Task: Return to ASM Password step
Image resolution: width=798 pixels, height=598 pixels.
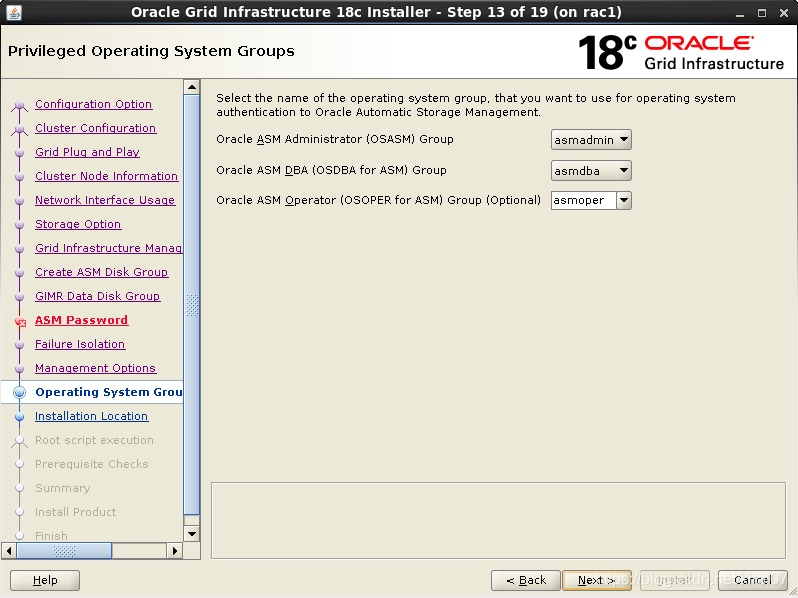Action: coord(81,320)
